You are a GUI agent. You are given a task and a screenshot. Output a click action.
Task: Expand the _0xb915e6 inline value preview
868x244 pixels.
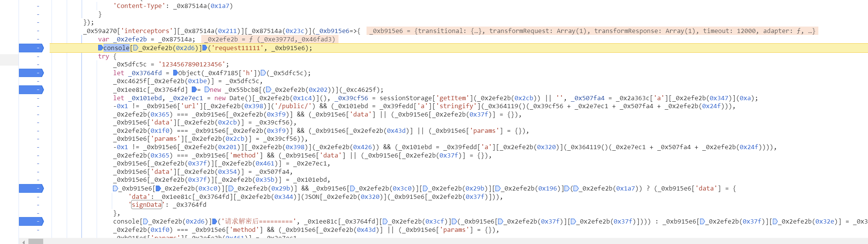(x=403, y=31)
